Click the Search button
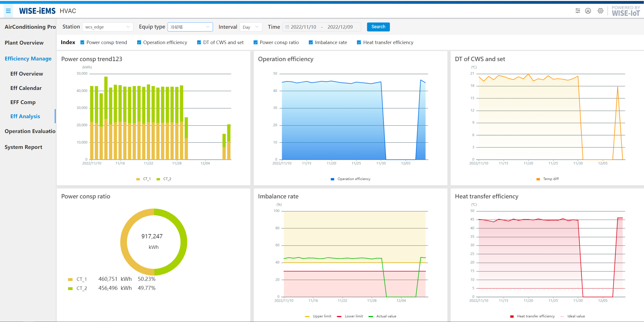This screenshot has width=644, height=322. point(378,27)
